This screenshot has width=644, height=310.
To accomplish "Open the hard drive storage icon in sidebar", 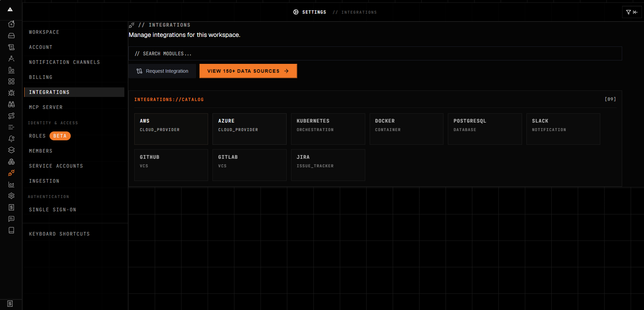I will (x=11, y=36).
